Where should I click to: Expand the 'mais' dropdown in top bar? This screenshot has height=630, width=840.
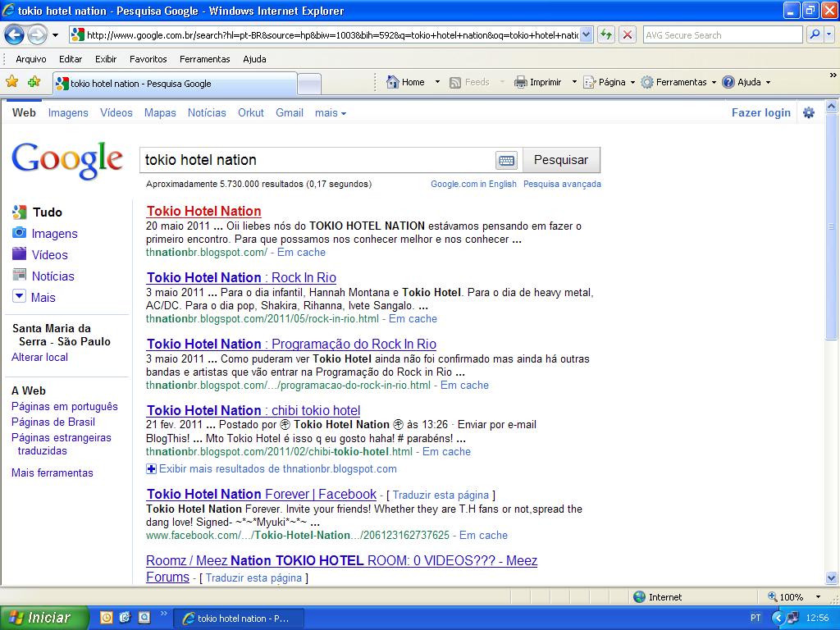tap(330, 112)
